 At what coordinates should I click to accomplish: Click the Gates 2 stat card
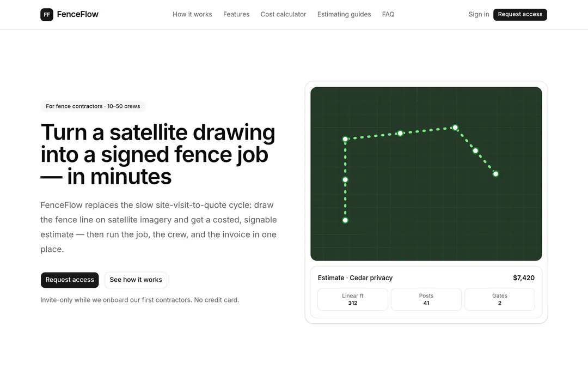coord(500,299)
